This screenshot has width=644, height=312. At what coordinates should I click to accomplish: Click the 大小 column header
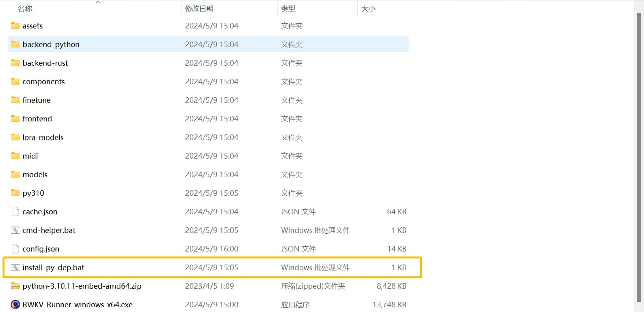click(368, 9)
